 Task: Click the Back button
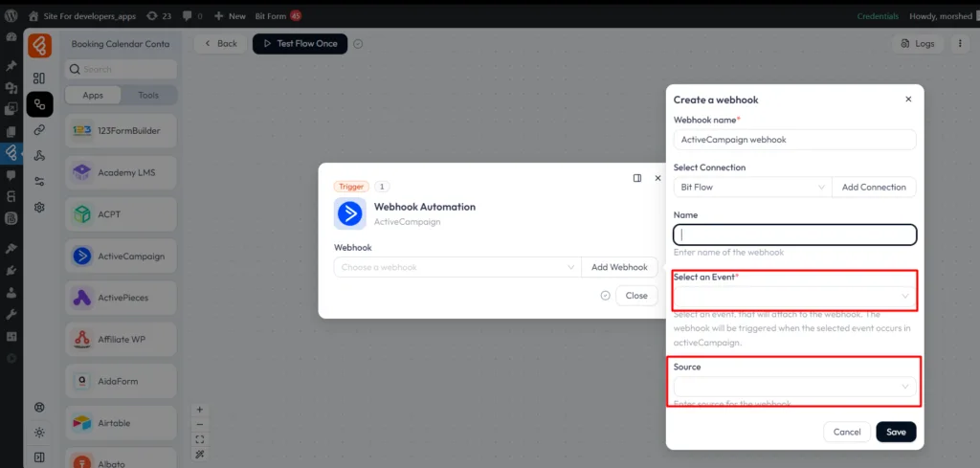221,44
